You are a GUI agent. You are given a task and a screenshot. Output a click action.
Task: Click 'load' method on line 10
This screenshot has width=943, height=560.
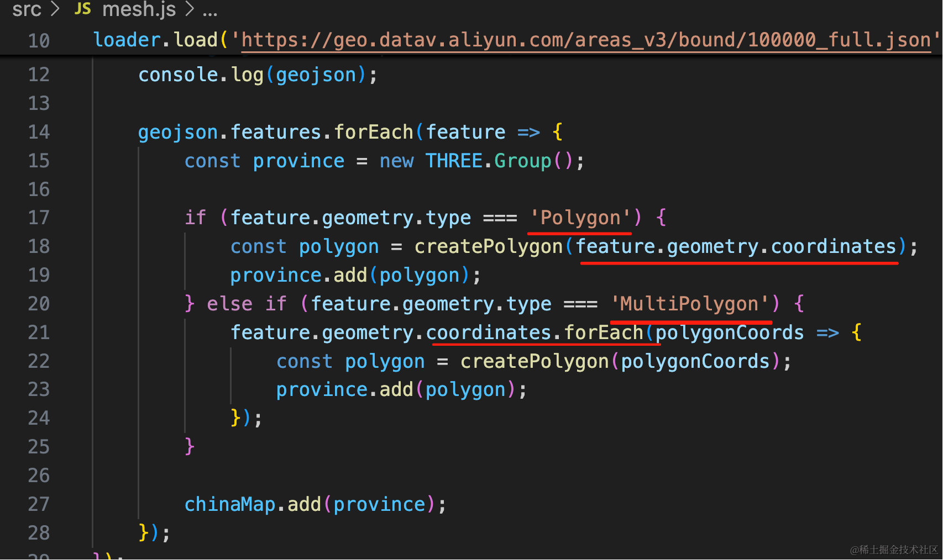tap(196, 40)
